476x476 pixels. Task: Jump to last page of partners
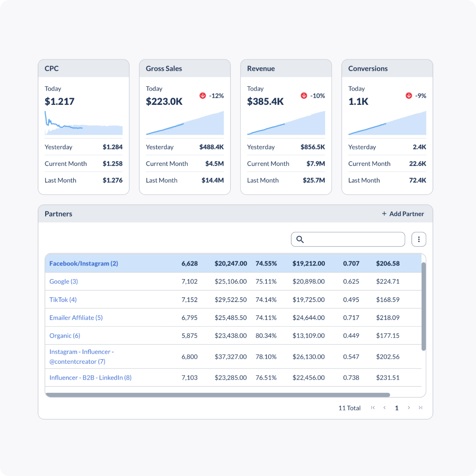point(420,408)
